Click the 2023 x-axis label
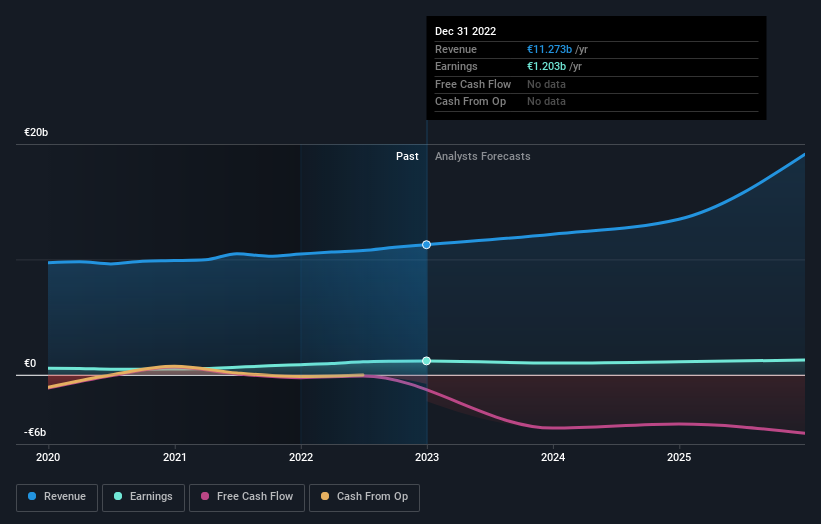 click(x=427, y=457)
